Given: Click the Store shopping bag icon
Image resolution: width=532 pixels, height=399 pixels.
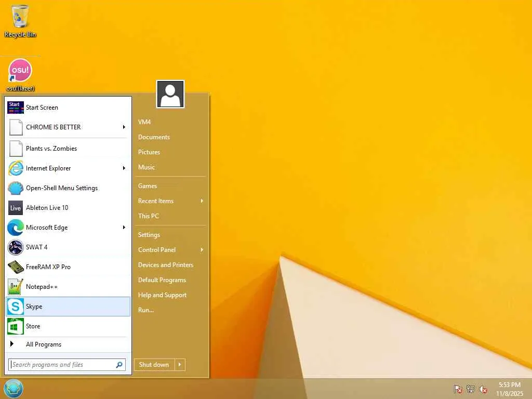Looking at the screenshot, I should [x=16, y=326].
